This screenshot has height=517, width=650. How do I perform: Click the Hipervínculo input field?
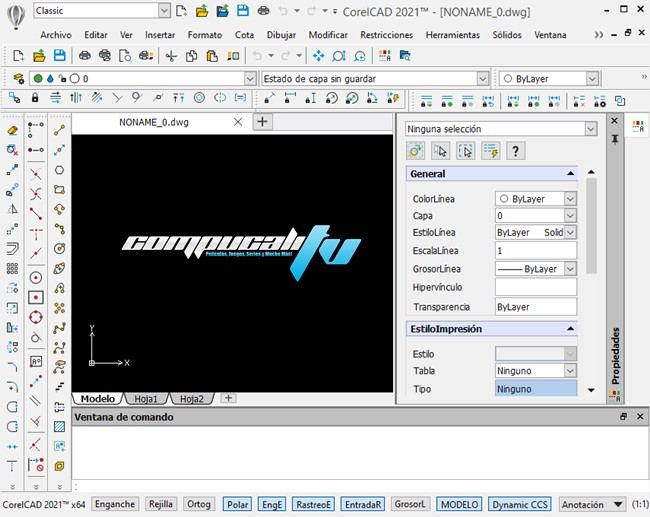pos(536,287)
